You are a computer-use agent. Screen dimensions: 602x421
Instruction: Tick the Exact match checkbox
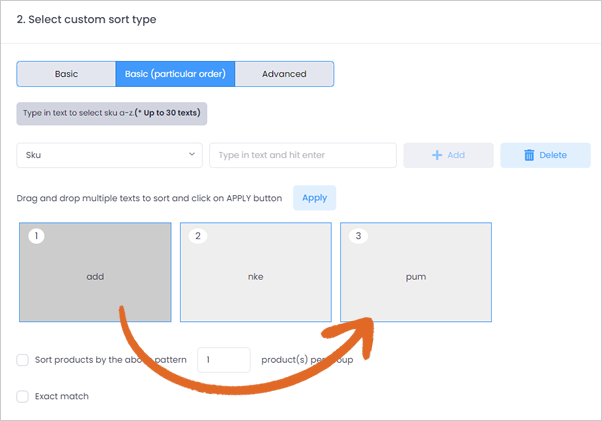[x=22, y=396]
